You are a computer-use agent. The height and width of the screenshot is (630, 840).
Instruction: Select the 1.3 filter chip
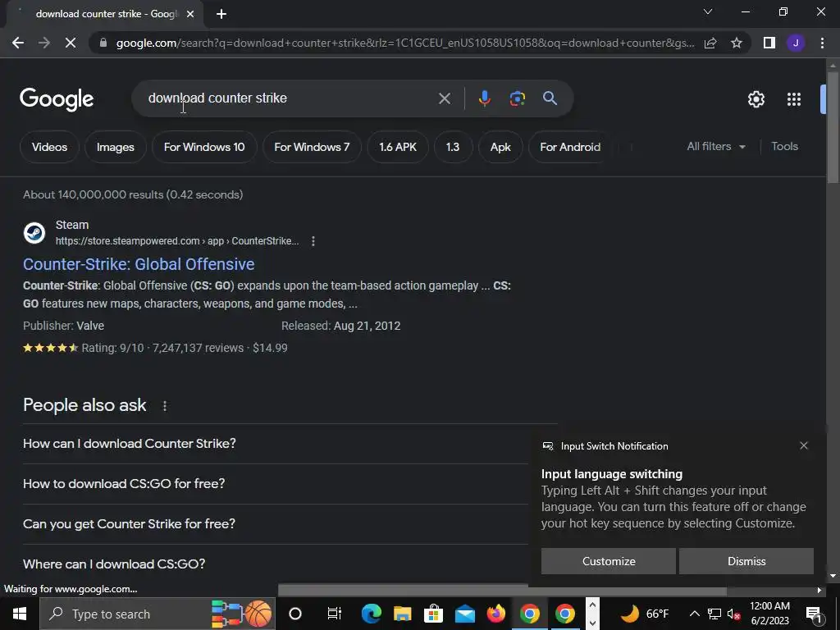tap(453, 148)
